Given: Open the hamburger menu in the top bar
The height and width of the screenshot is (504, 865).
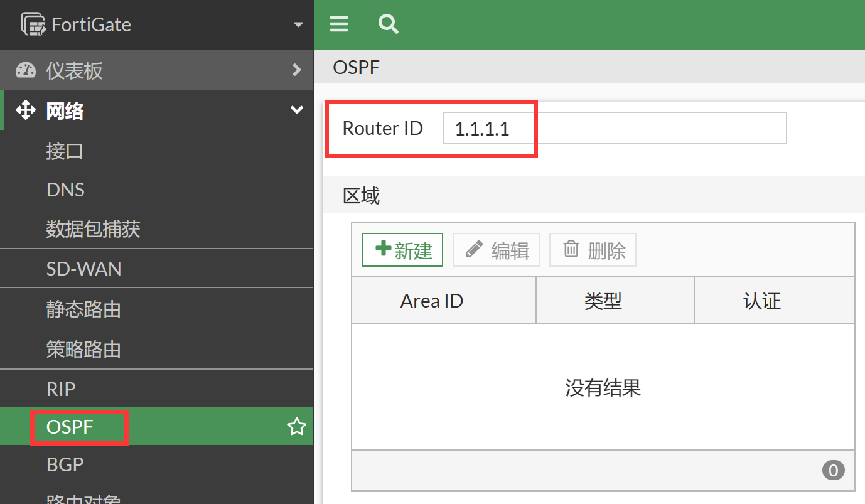Looking at the screenshot, I should [338, 24].
